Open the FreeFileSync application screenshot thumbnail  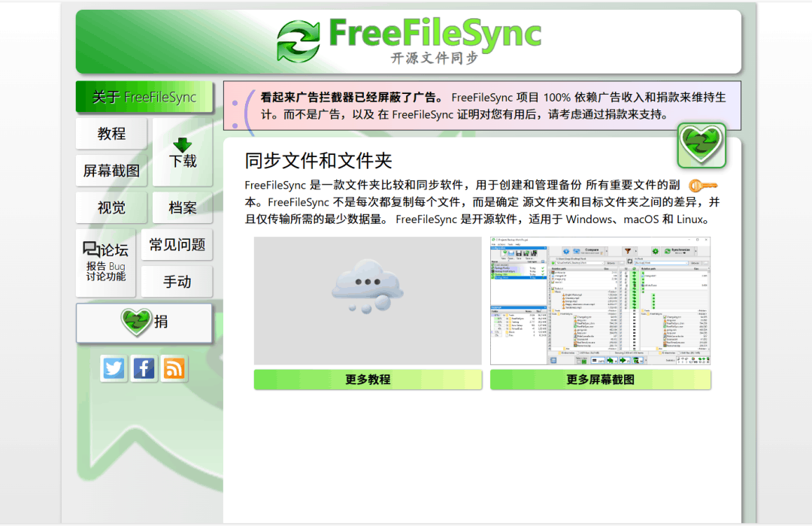[600, 301]
